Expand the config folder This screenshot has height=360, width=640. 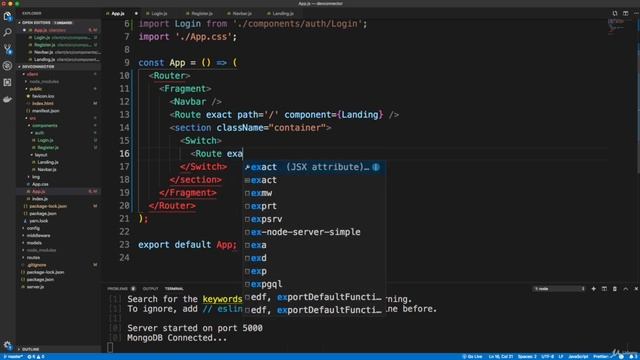33,229
